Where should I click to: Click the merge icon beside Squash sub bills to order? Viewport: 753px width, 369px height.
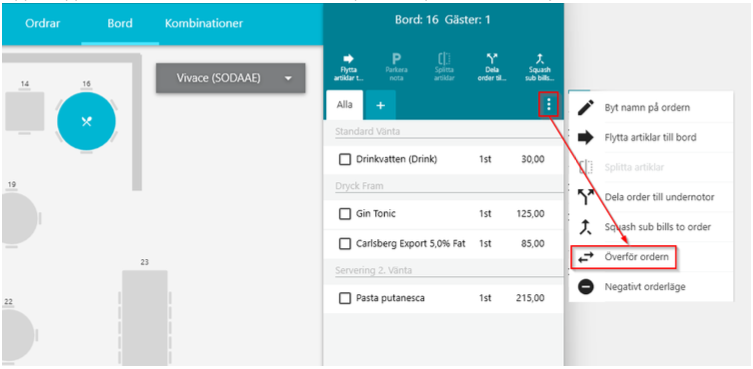[x=585, y=227]
